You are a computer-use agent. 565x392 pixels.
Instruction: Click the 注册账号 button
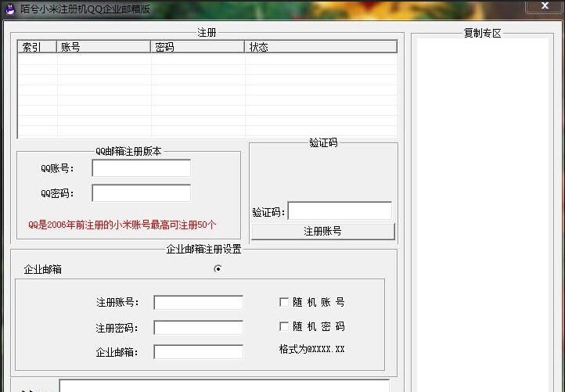[x=323, y=232]
